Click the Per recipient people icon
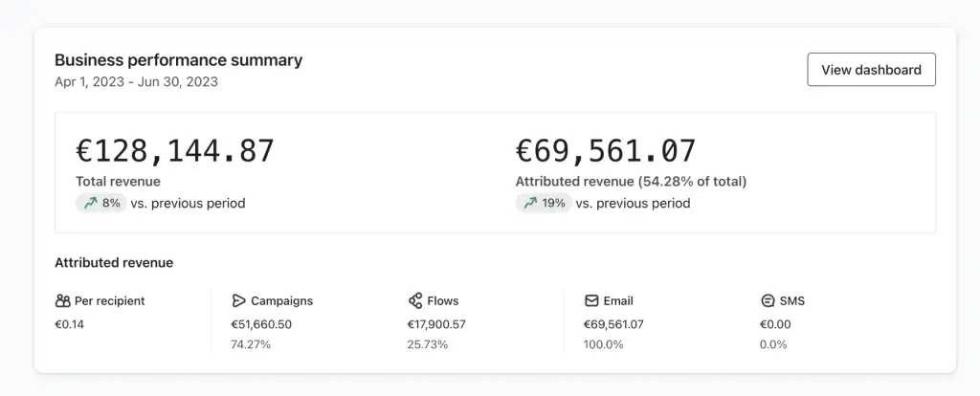This screenshot has height=396, width=980. point(62,301)
